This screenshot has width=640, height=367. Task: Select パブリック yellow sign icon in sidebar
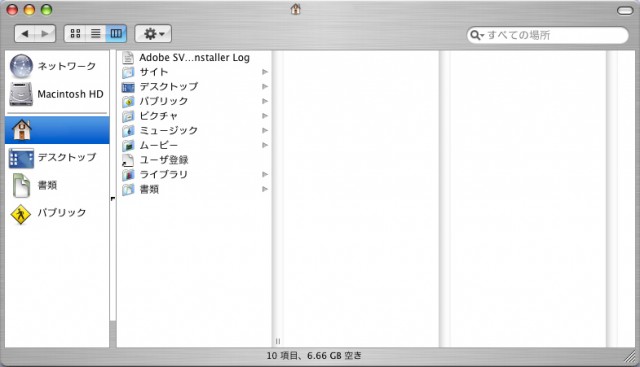click(x=21, y=214)
